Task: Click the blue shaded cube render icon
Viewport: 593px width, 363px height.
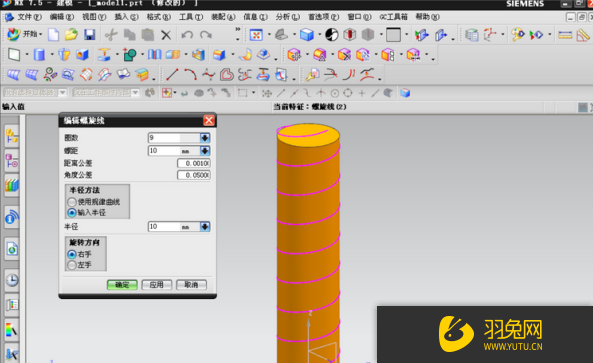Action: 307,35
